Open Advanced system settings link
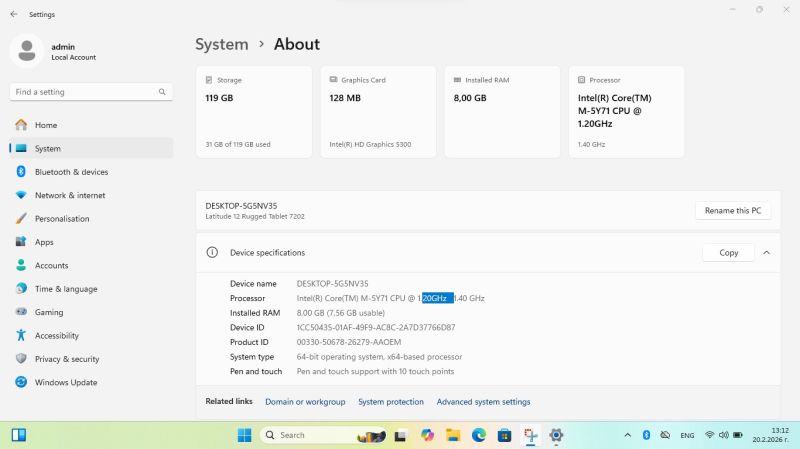Screen dimensions: 800x449 tap(483, 402)
